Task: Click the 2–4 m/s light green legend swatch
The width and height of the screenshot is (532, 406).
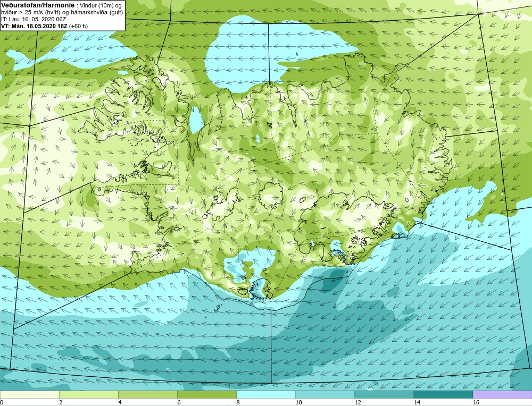Action: tap(88, 394)
